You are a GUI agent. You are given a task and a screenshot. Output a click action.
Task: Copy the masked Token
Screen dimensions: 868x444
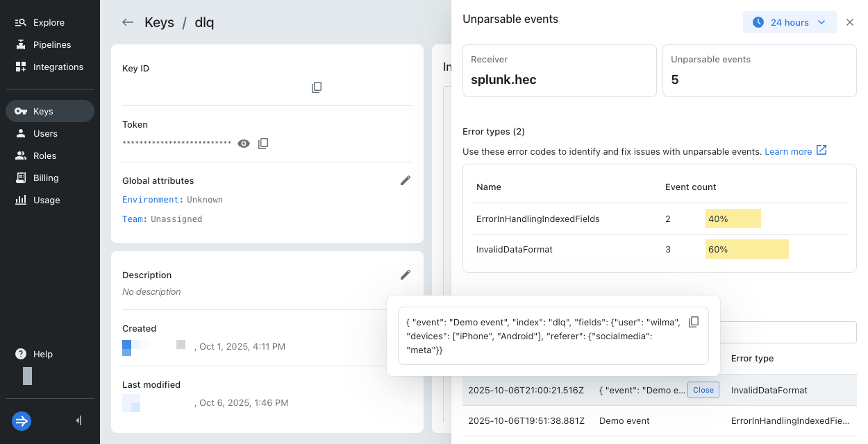tap(263, 143)
